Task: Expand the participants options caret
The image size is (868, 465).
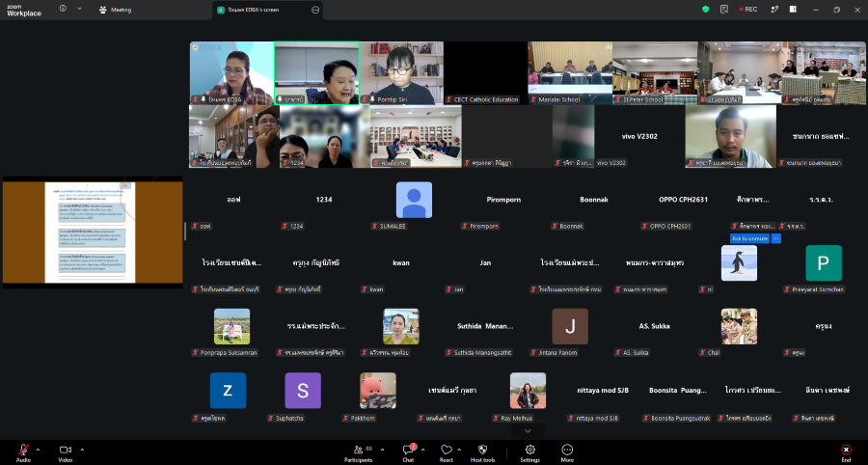Action: pos(382,450)
